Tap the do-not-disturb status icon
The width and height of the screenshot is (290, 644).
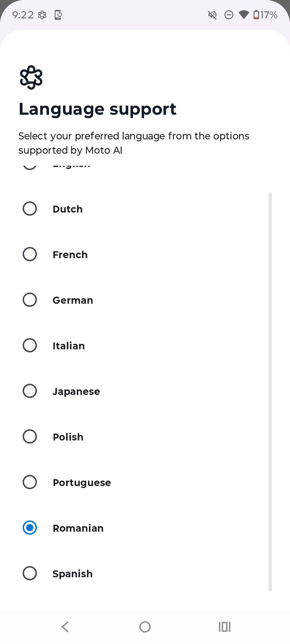point(229,15)
